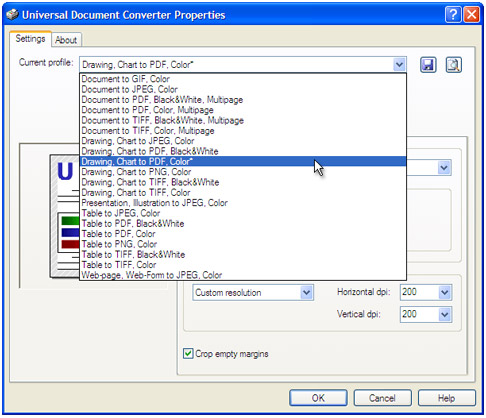
Task: Collapse the Current profile dropdown arrow
Action: pos(399,64)
